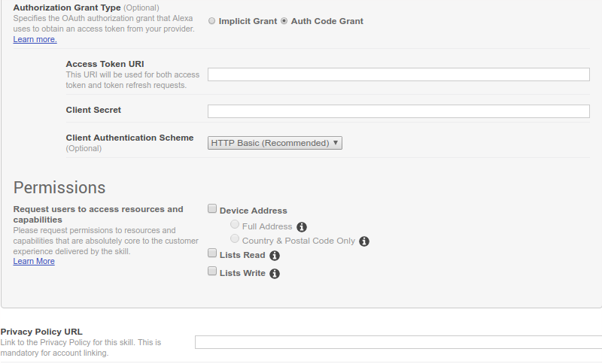
Task: Click the Privacy Policy URL input field
Action: (398, 342)
